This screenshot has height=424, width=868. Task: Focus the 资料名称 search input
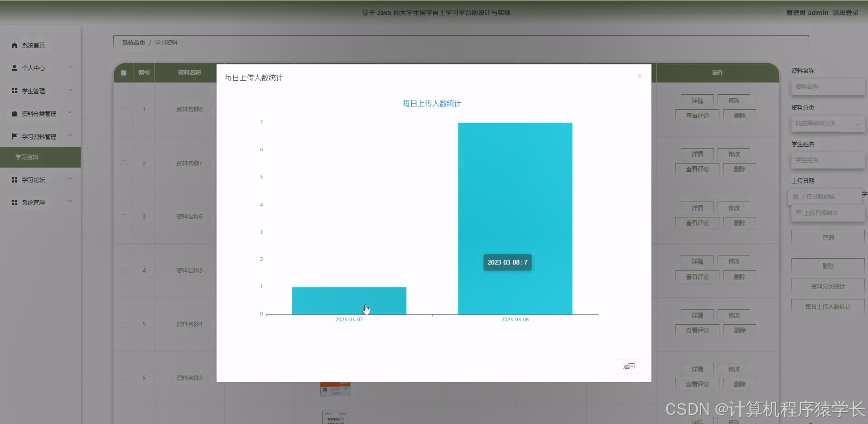tap(828, 87)
